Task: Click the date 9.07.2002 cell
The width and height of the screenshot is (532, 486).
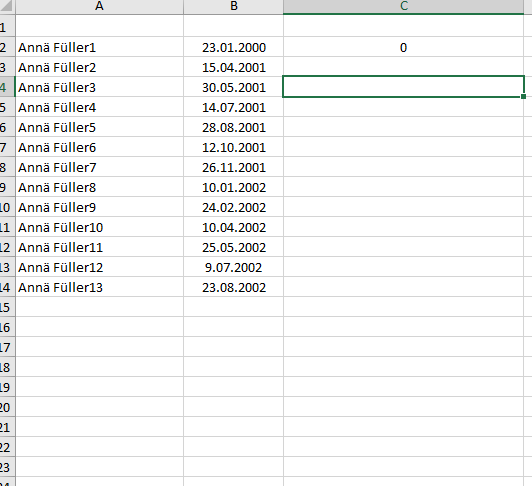Action: 233,267
